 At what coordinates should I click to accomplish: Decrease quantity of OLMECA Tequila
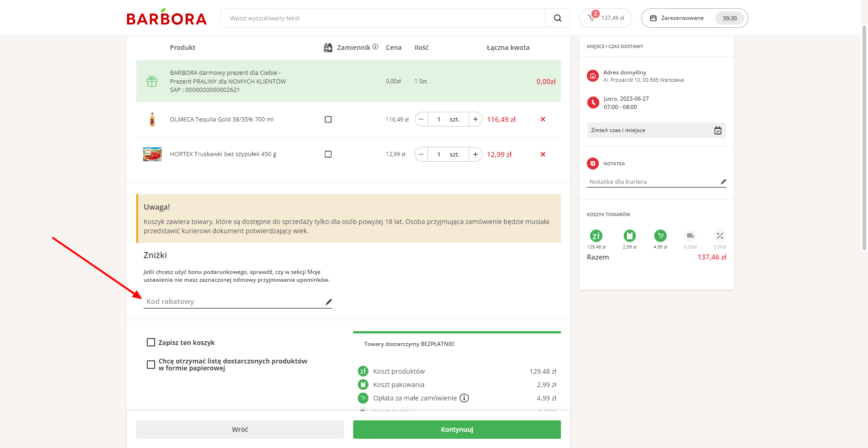421,119
